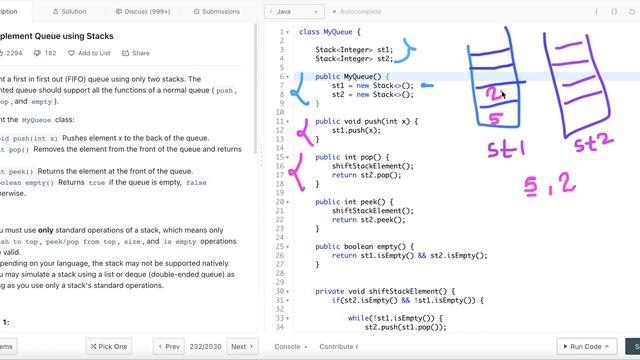Open the Discuss (999+) tab
Viewport: 640px width, 360px height.
point(143,11)
